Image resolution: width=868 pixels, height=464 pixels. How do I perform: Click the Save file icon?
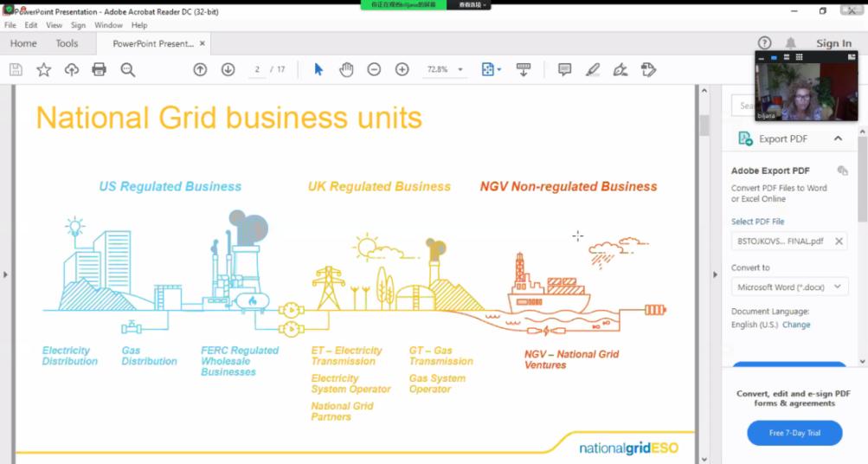point(16,69)
